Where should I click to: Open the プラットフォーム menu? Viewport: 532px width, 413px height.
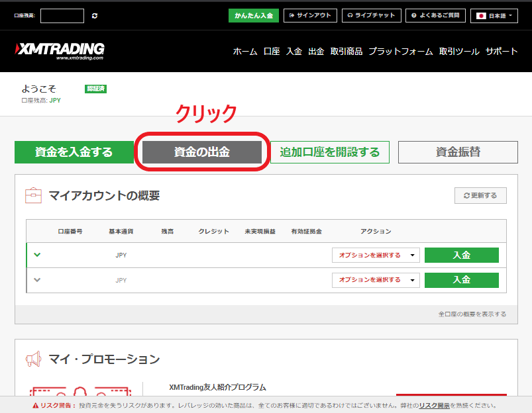click(x=400, y=52)
